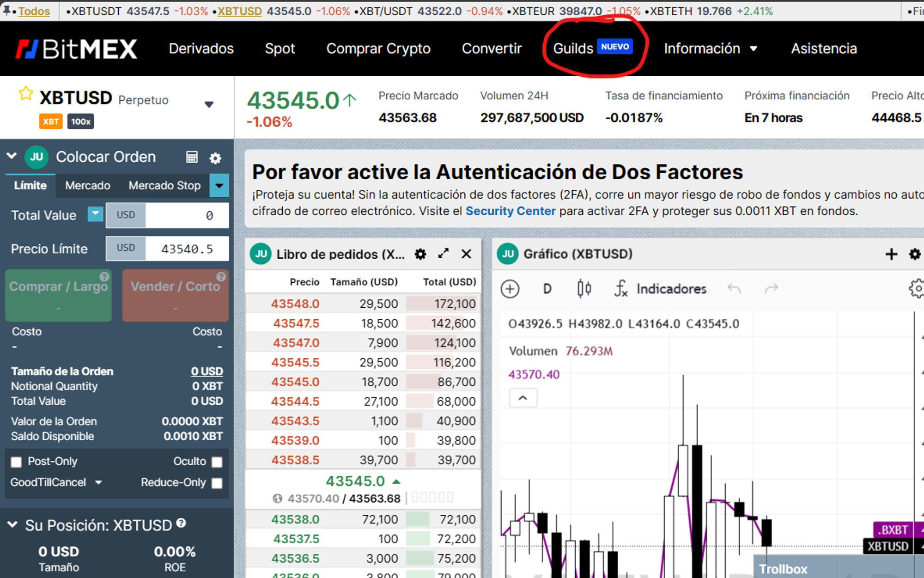Open GoodTillCancel time-in-force dropdown
The height and width of the screenshot is (578, 924).
click(56, 482)
